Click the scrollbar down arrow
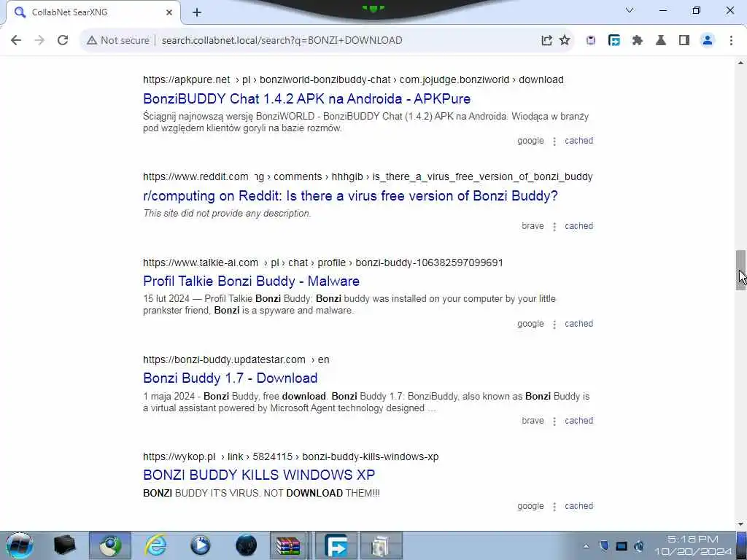 (741, 524)
